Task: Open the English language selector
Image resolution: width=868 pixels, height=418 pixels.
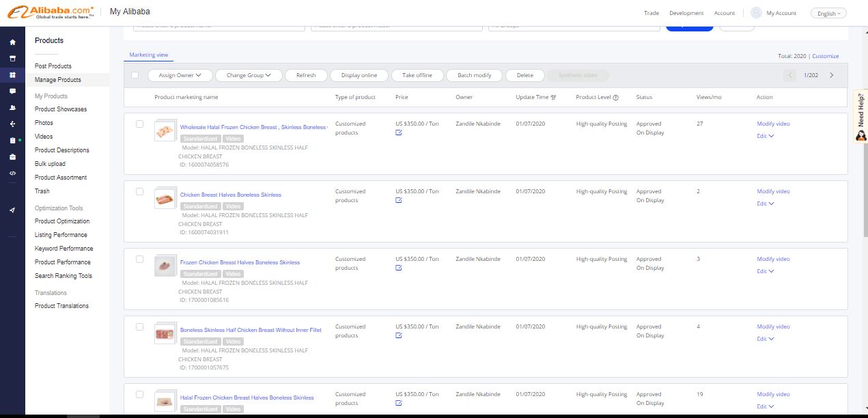Action: 828,13
